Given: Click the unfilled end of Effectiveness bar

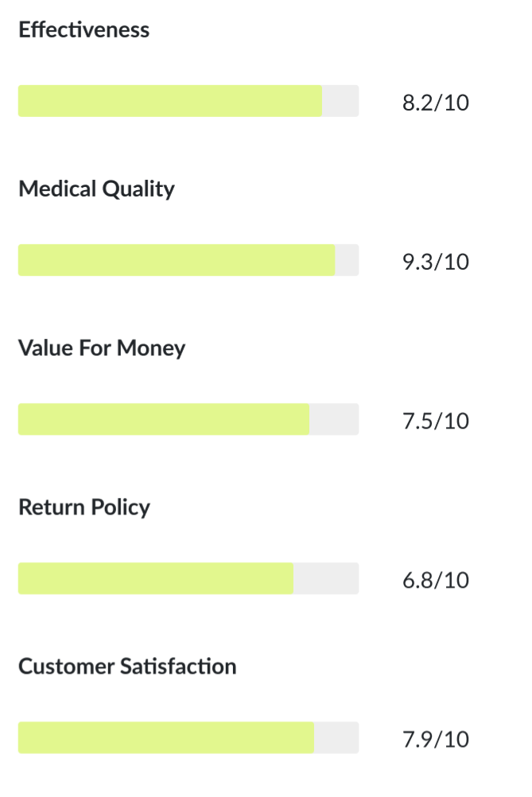Looking at the screenshot, I should point(340,101).
